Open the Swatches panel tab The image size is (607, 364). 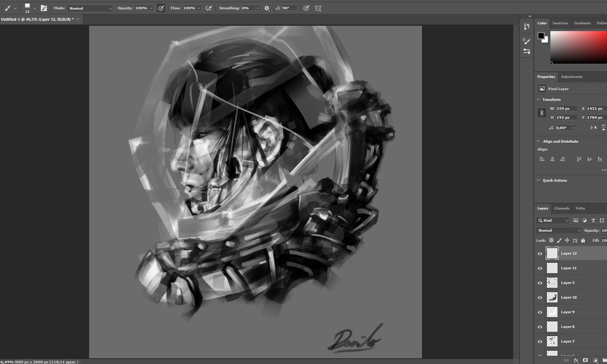click(560, 23)
